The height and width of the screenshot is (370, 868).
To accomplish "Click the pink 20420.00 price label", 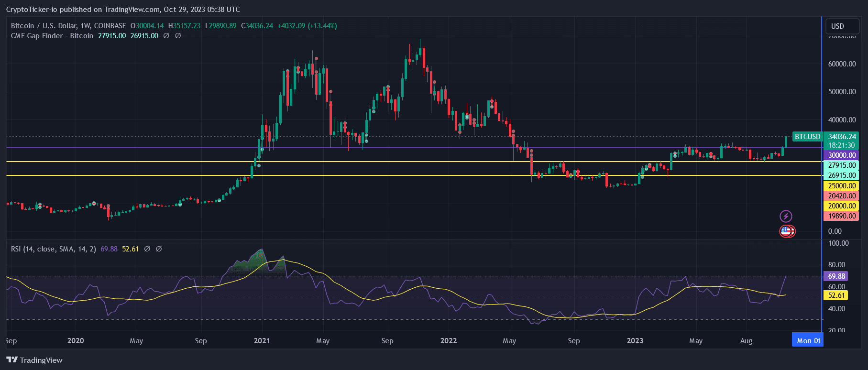I will point(842,196).
